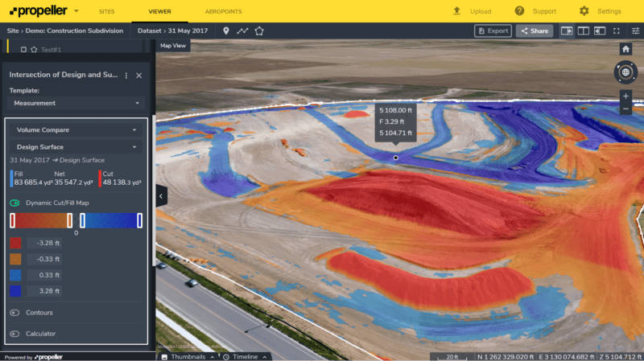Click the light blue 0.33 ft swatch
The height and width of the screenshot is (361, 644).
[15, 275]
